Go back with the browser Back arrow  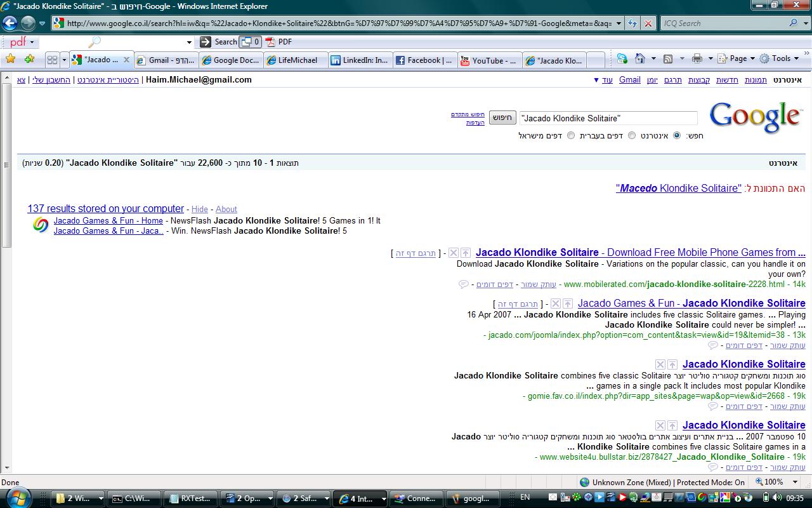coord(10,23)
